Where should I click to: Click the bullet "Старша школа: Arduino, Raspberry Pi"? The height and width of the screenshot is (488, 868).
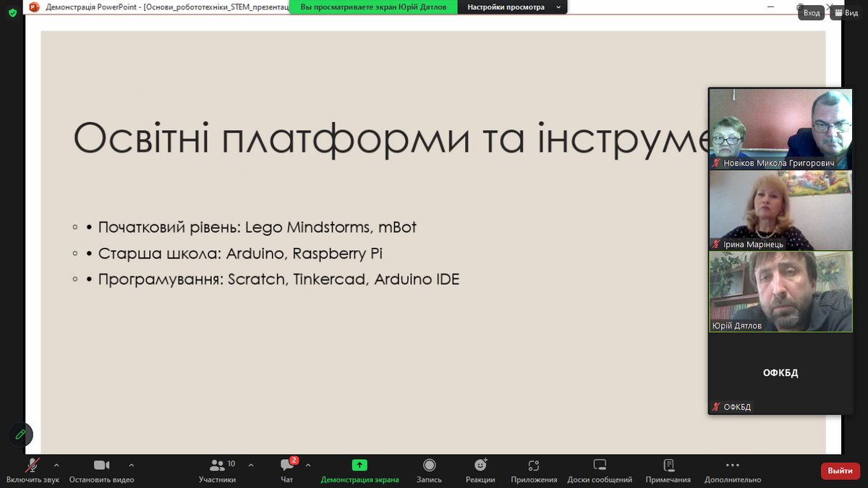[241, 254]
